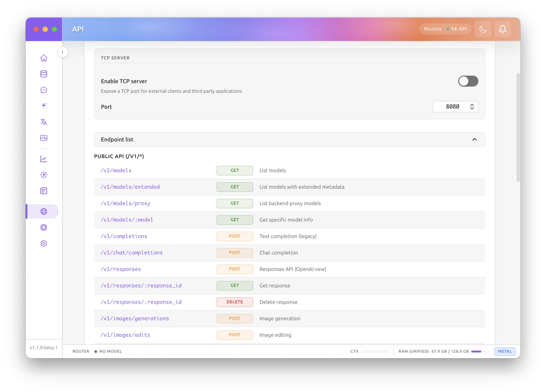This screenshot has width=546, height=392.
Task: Expand the sidebar with the chevron arrow
Action: click(x=63, y=52)
